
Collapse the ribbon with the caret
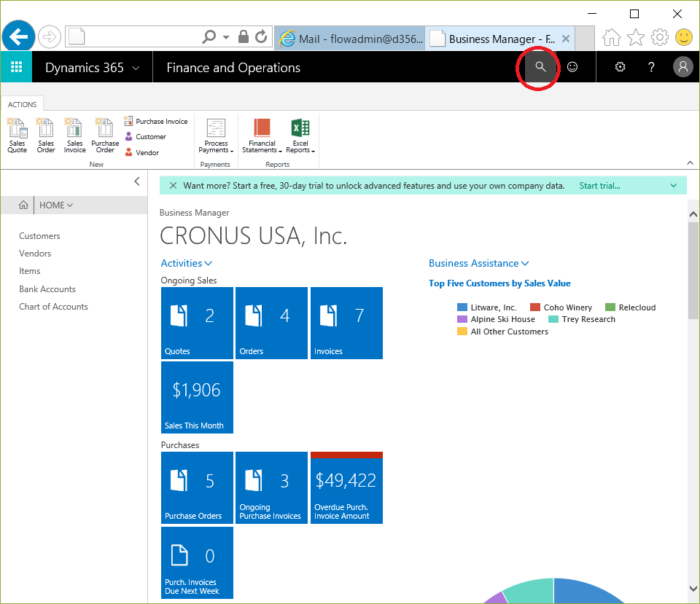pyautogui.click(x=690, y=163)
